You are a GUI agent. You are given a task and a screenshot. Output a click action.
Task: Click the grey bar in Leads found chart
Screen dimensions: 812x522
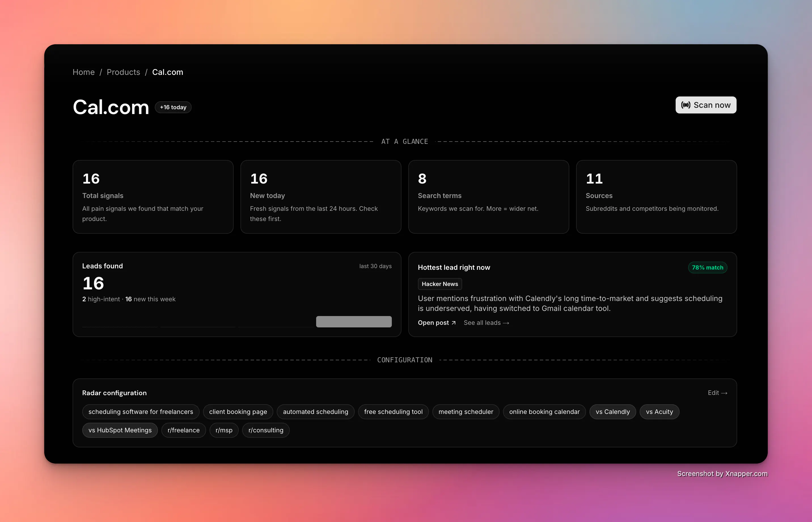[354, 321]
